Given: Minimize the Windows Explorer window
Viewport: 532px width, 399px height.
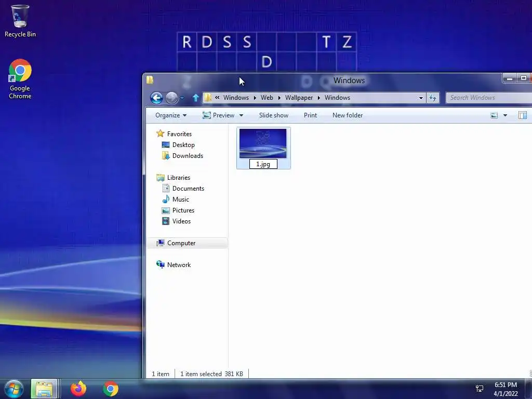Looking at the screenshot, I should click(509, 78).
